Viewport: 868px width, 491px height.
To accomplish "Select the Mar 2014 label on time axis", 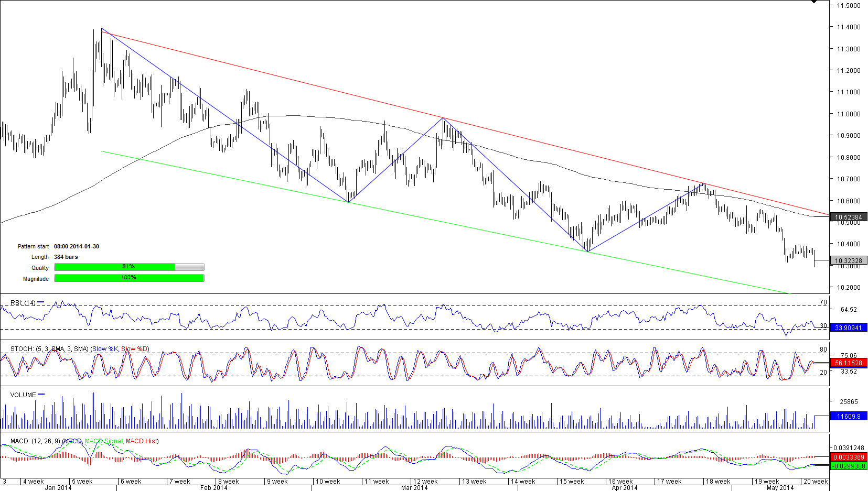I will point(414,488).
